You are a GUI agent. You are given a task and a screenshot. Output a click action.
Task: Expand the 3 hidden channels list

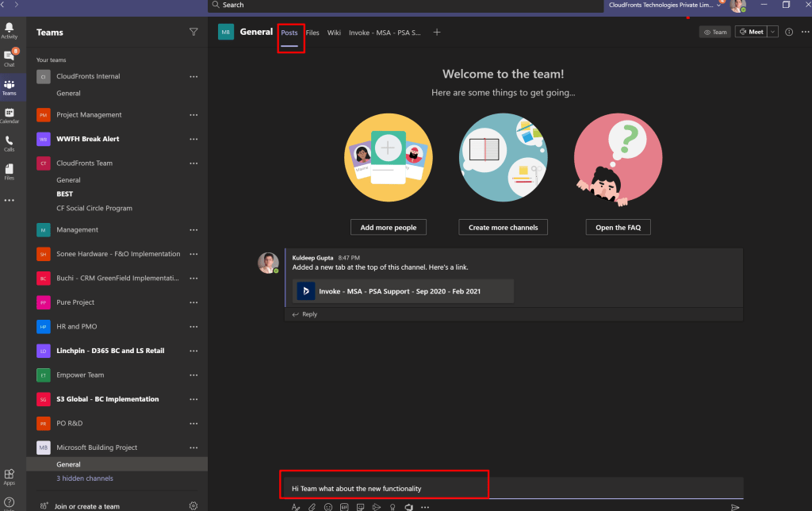tap(85, 478)
